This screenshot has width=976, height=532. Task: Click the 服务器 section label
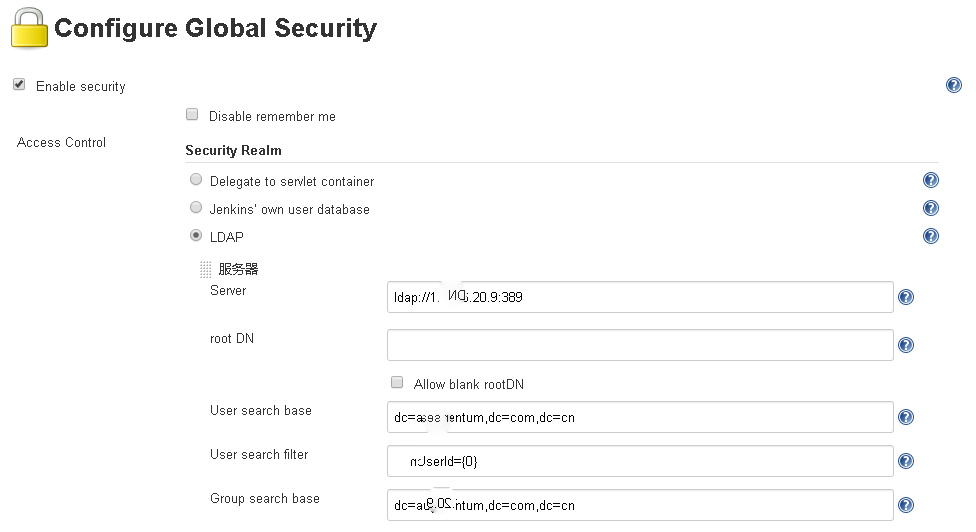click(x=238, y=269)
